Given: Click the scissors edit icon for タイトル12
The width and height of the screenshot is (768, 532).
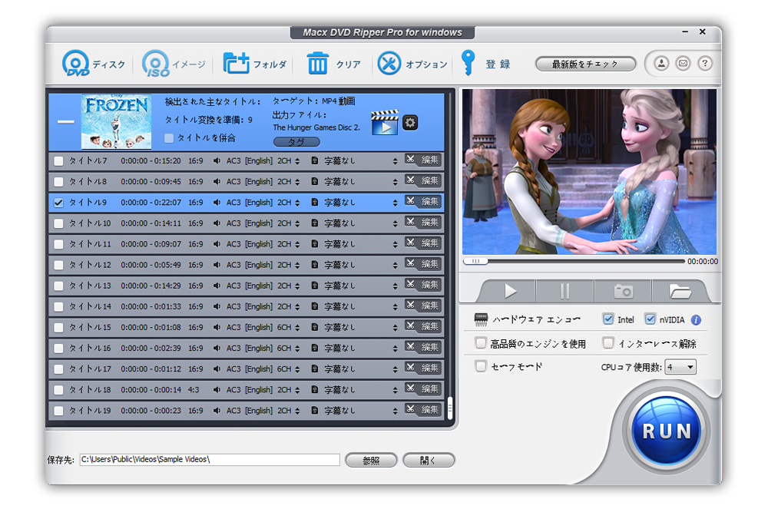Looking at the screenshot, I should 410,264.
